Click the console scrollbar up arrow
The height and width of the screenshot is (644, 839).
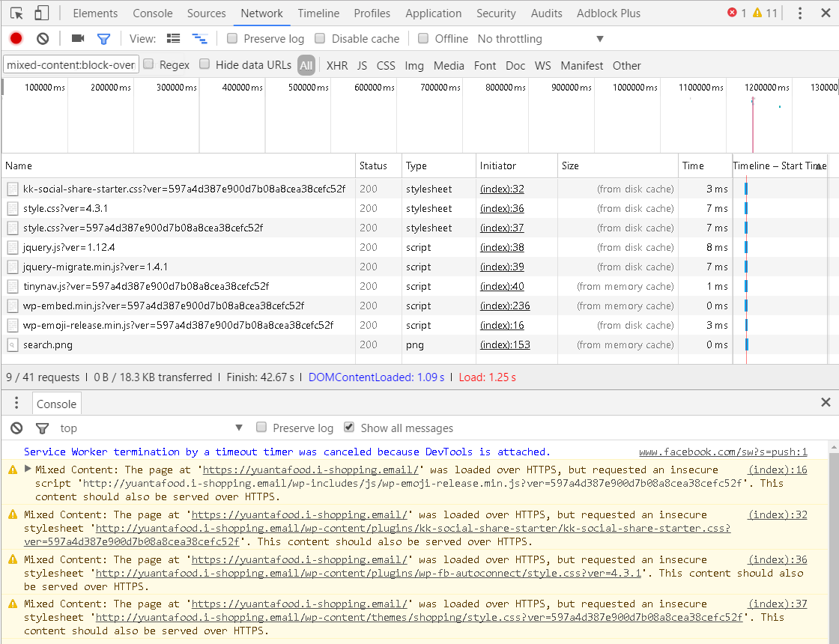(x=833, y=447)
